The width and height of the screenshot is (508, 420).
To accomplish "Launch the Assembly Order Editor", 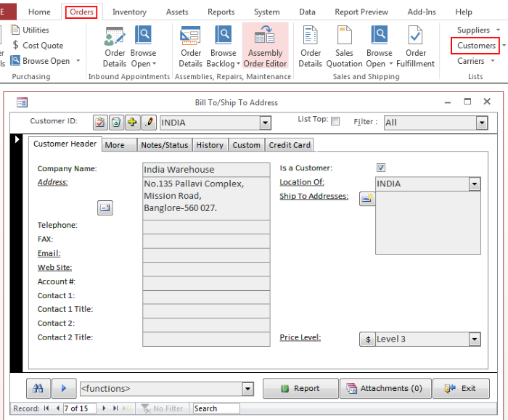I will click(266, 46).
